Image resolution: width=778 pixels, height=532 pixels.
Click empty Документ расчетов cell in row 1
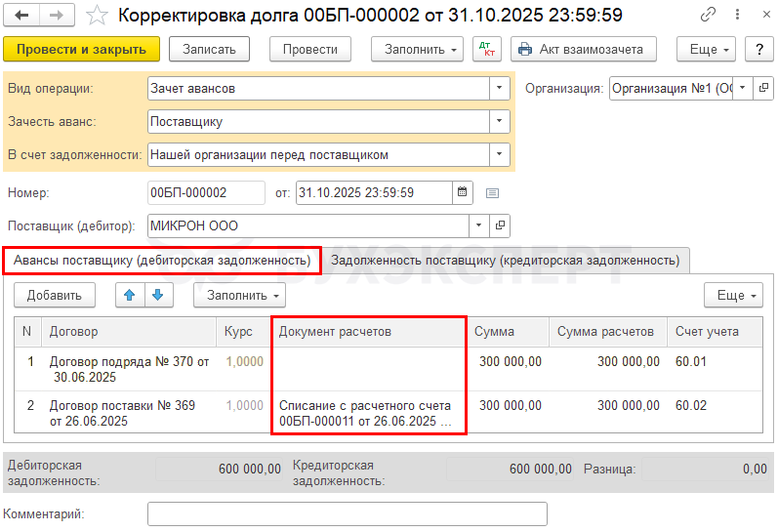coord(369,369)
